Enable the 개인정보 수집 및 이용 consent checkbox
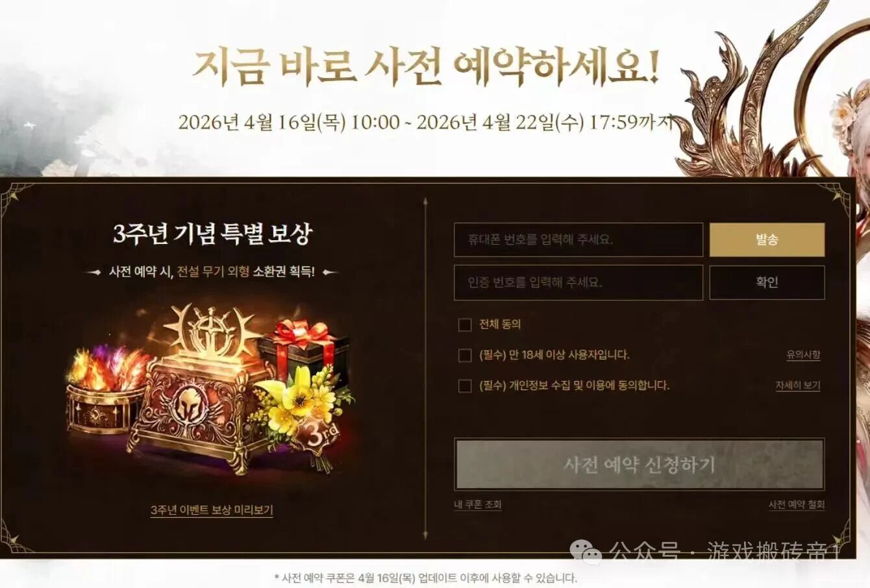 click(x=464, y=386)
